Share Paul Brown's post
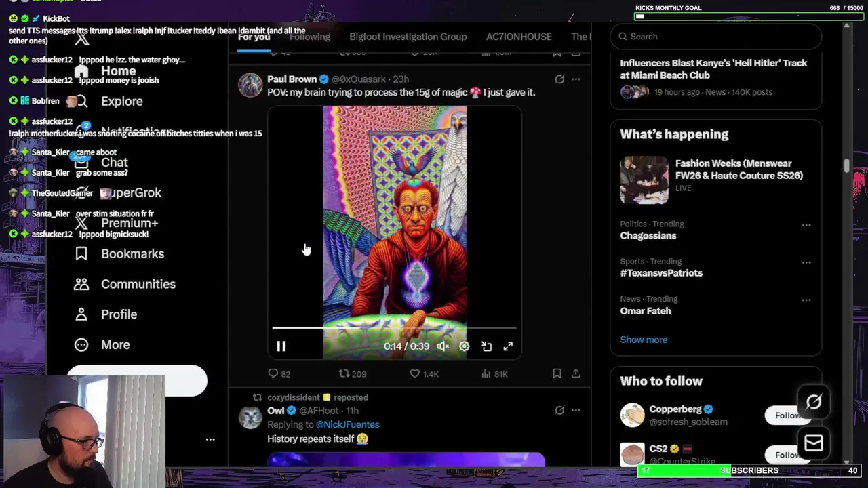Image resolution: width=868 pixels, height=488 pixels. [x=576, y=373]
